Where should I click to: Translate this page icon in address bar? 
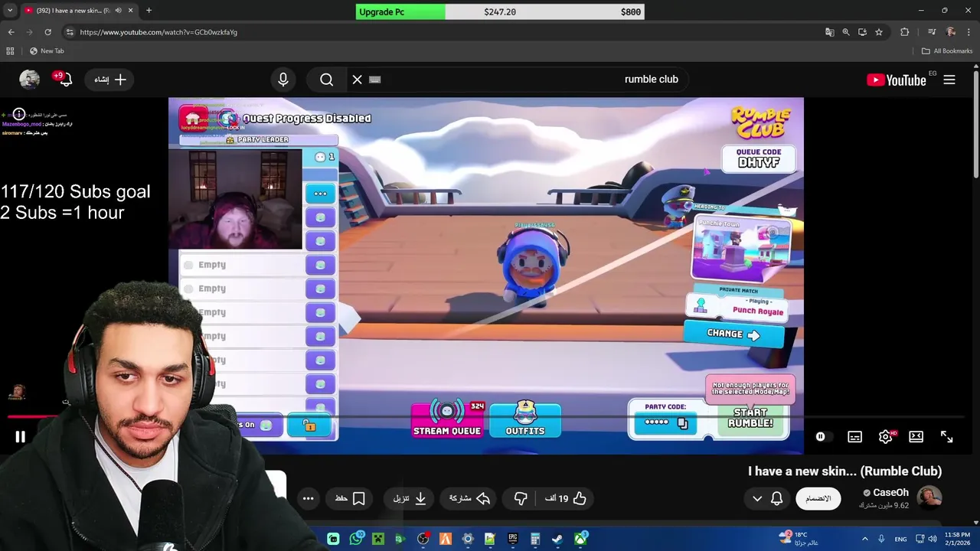tap(829, 32)
